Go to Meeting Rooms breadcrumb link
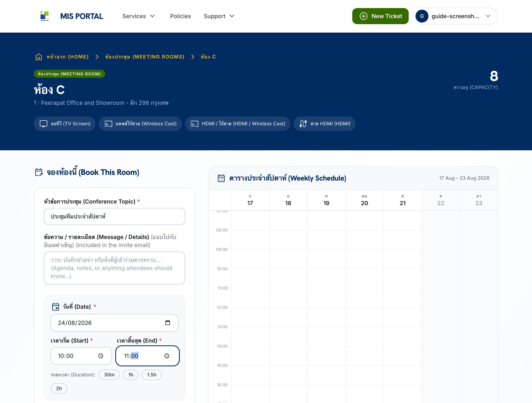 point(145,57)
